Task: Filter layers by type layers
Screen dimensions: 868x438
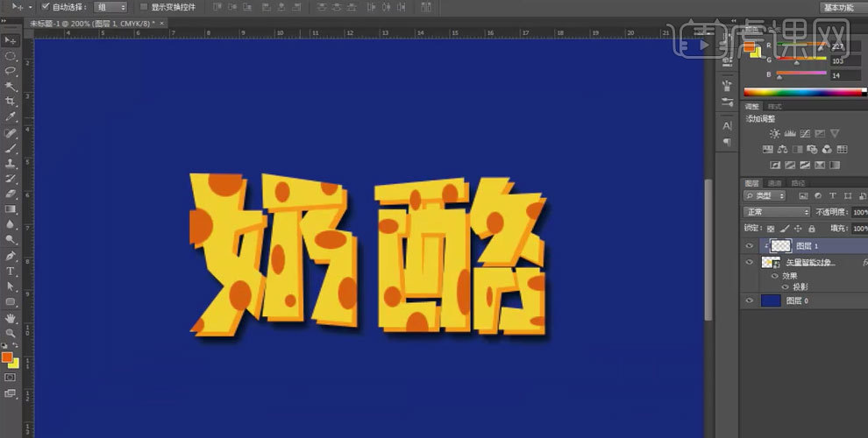Action: [x=832, y=195]
